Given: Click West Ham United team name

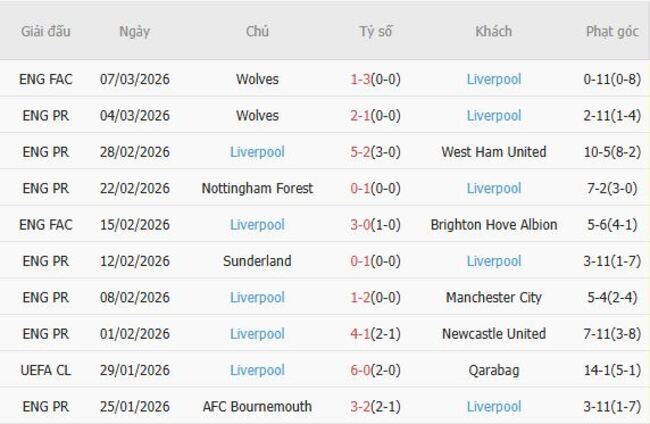Looking at the screenshot, I should [494, 152].
